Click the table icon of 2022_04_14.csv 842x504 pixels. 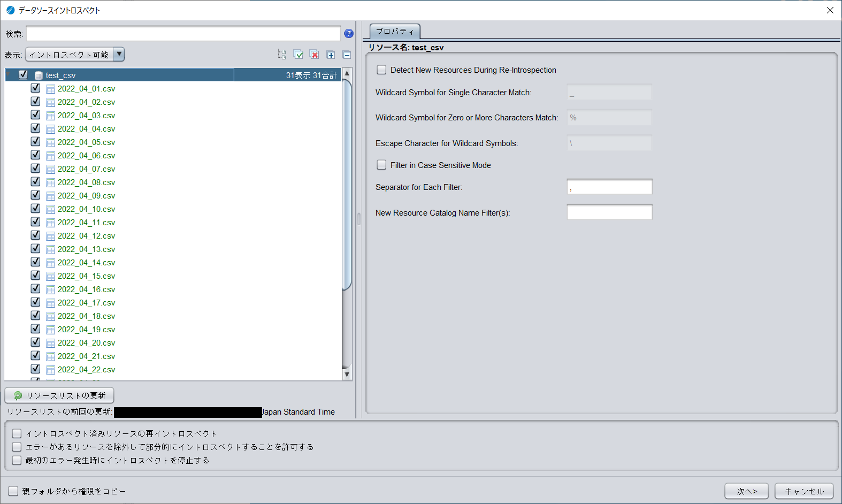(x=51, y=263)
